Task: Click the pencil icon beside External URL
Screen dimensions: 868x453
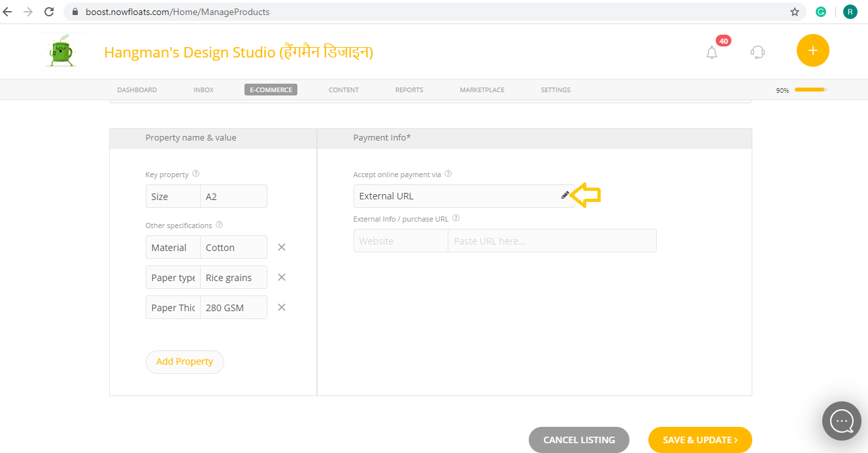Action: pos(564,195)
